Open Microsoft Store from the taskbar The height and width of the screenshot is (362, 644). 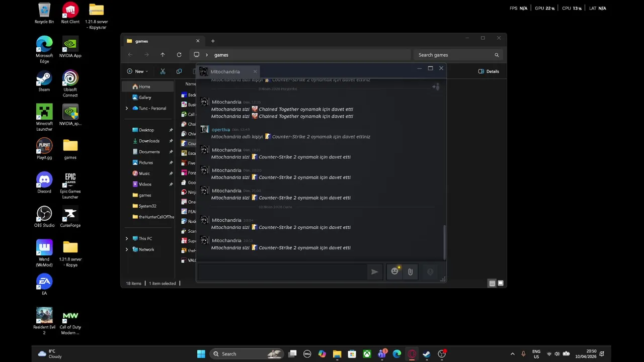coord(352,354)
